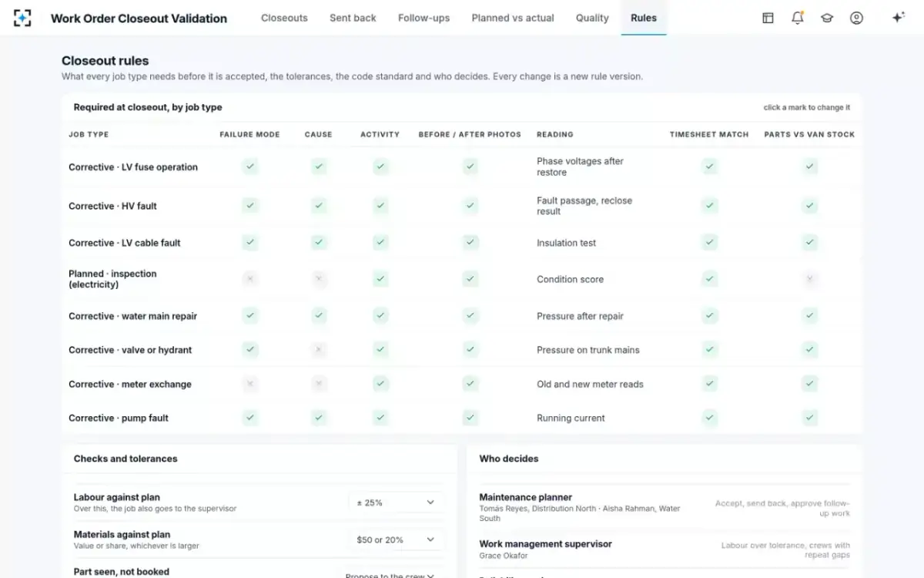Enable Failure mode for Planned inspection
The width and height of the screenshot is (924, 578).
[249, 279]
